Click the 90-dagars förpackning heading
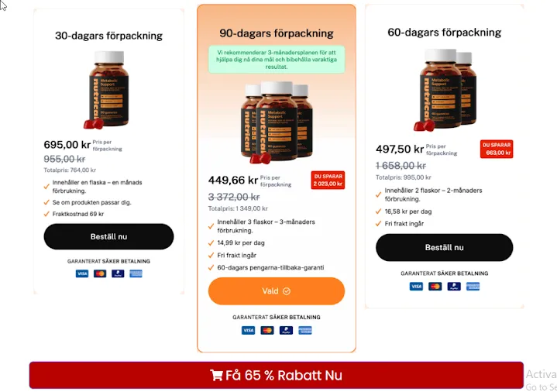This screenshot has height=392, width=557. (x=277, y=33)
